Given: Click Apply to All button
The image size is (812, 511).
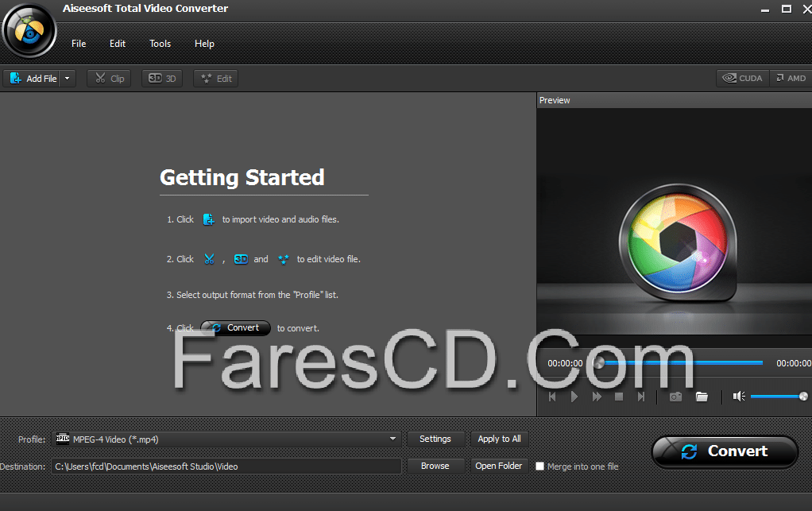Looking at the screenshot, I should pos(499,439).
